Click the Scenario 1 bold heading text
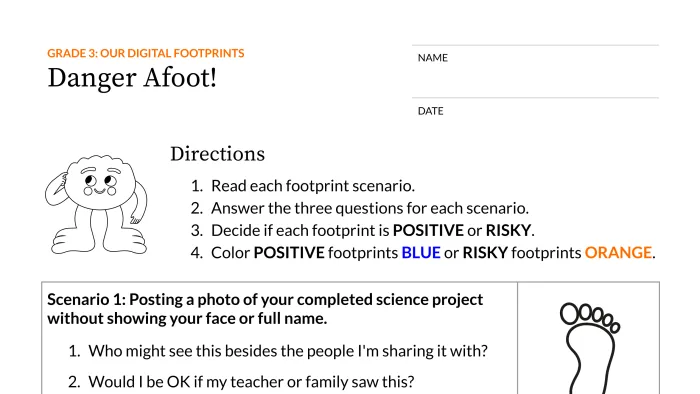The width and height of the screenshot is (700, 394). [265, 309]
